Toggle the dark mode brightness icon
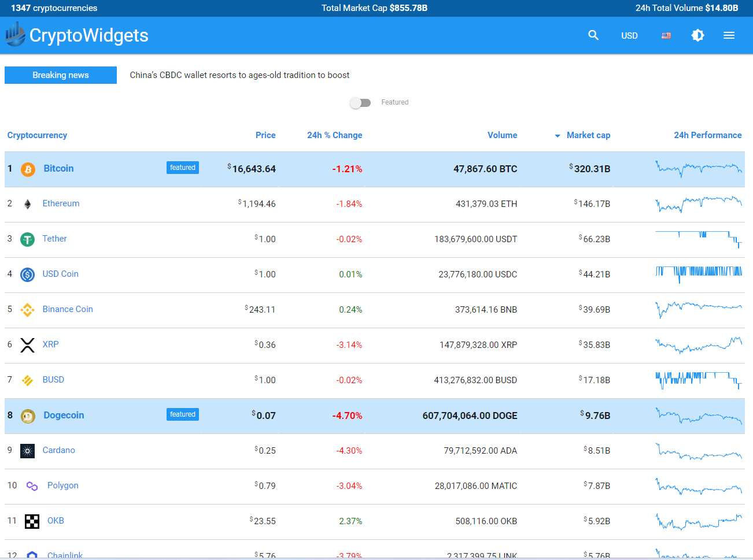Viewport: 753px width, 560px height. coord(697,35)
